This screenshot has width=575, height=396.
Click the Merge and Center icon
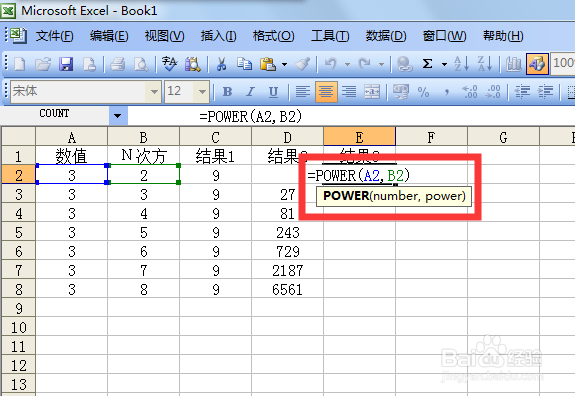click(x=372, y=91)
